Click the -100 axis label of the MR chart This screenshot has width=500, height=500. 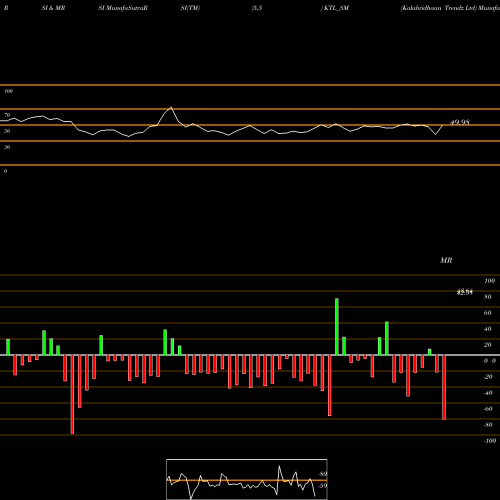490,441
